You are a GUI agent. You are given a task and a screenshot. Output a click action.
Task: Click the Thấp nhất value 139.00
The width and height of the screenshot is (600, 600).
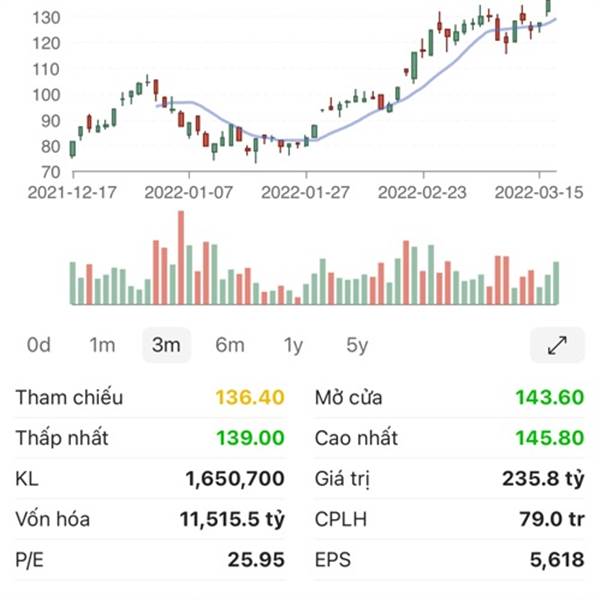[x=250, y=438]
